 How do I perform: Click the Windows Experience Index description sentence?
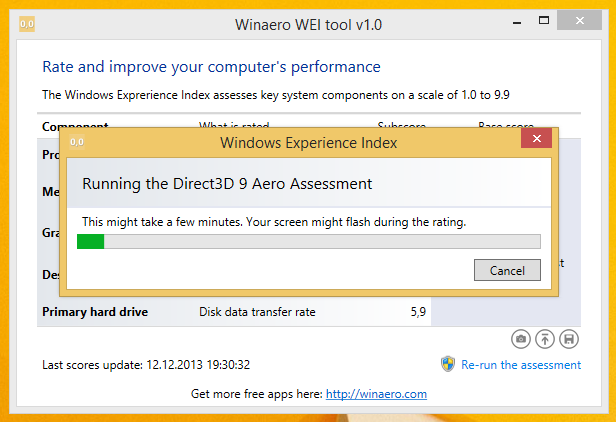coord(276,95)
